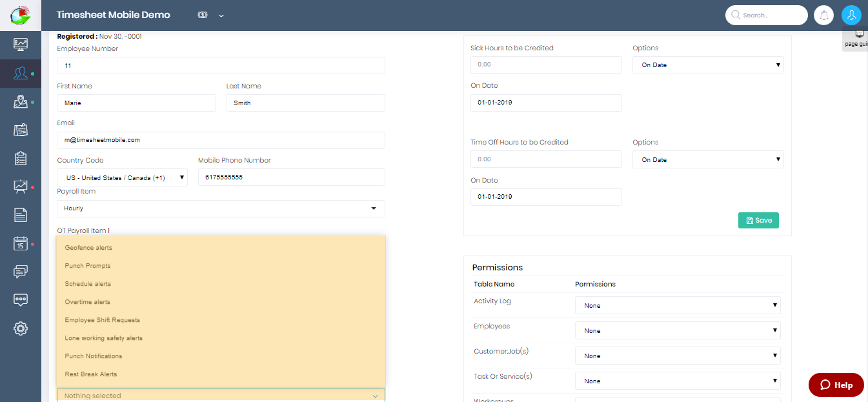Open Employees permissions dropdown
Viewport: 868px width, 402px height.
point(678,330)
